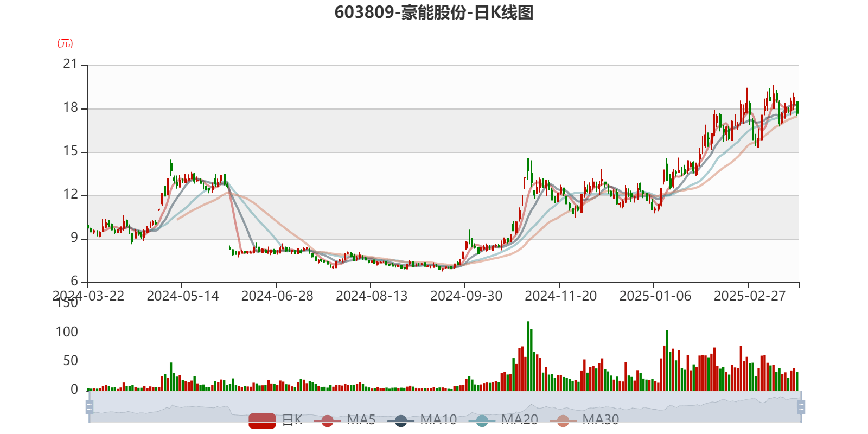The height and width of the screenshot is (434, 868).
Task: Click the 100 volume axis label
Action: [x=67, y=331]
